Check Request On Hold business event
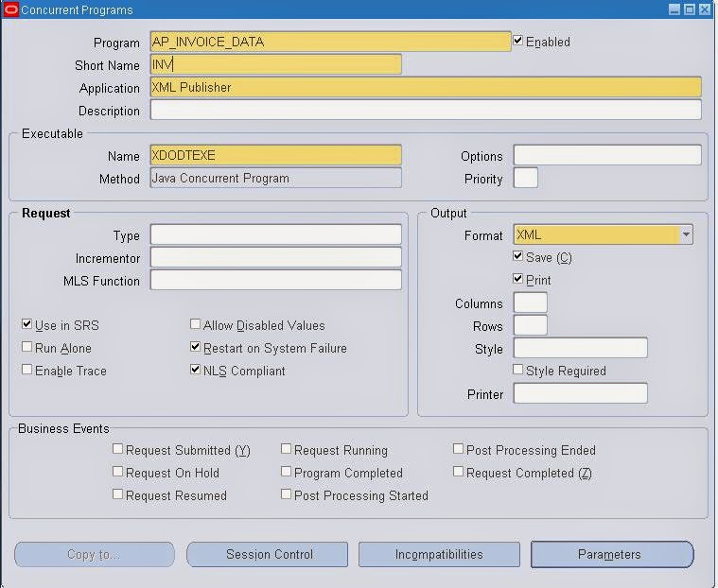This screenshot has height=588, width=718. (x=117, y=472)
